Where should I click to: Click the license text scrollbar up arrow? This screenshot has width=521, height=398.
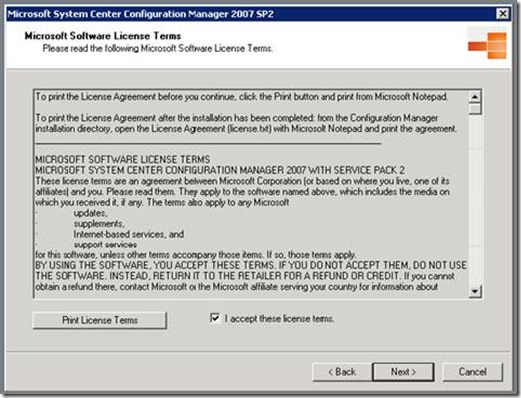(475, 97)
